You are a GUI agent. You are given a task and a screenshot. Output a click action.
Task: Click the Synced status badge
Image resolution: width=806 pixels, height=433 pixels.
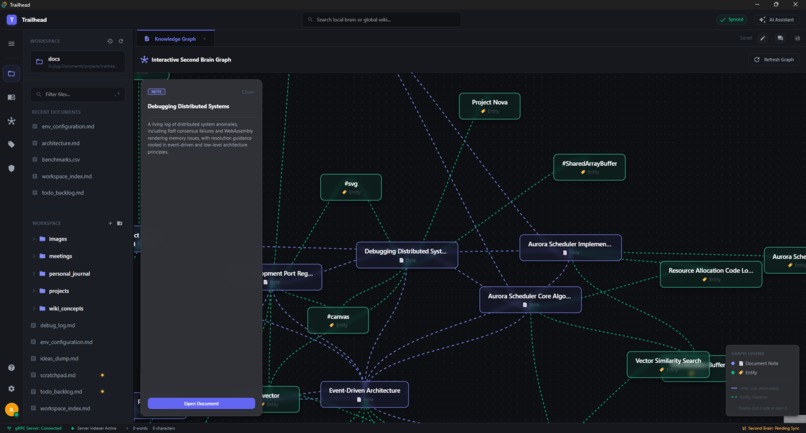[x=731, y=20]
